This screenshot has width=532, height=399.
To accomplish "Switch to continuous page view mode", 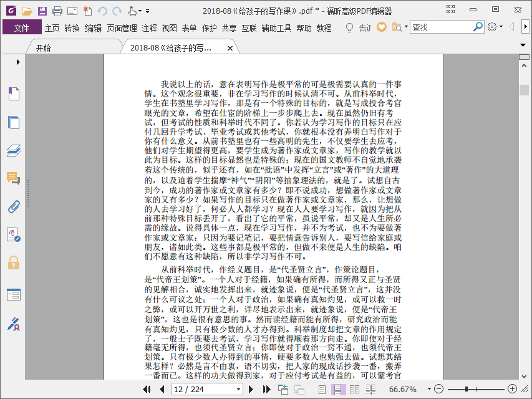I will [338, 389].
